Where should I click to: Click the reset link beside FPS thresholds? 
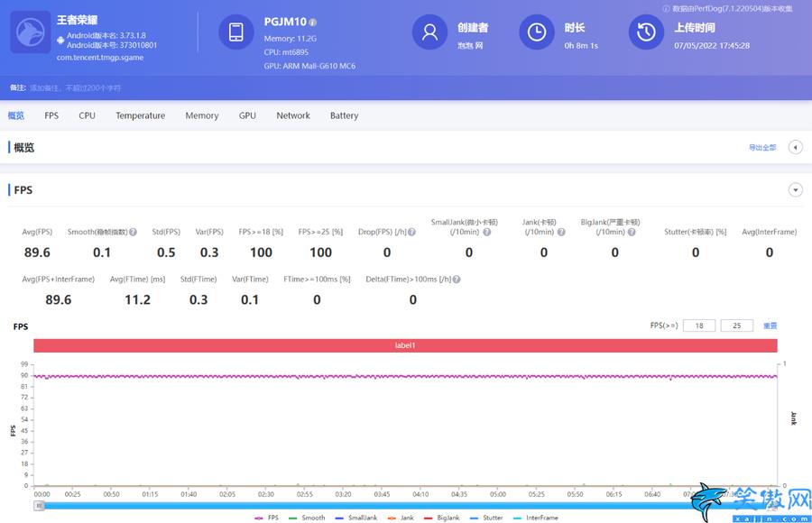coord(770,326)
